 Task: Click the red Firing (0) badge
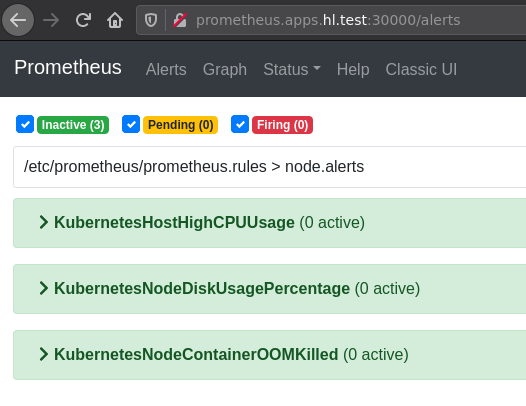pyautogui.click(x=282, y=125)
